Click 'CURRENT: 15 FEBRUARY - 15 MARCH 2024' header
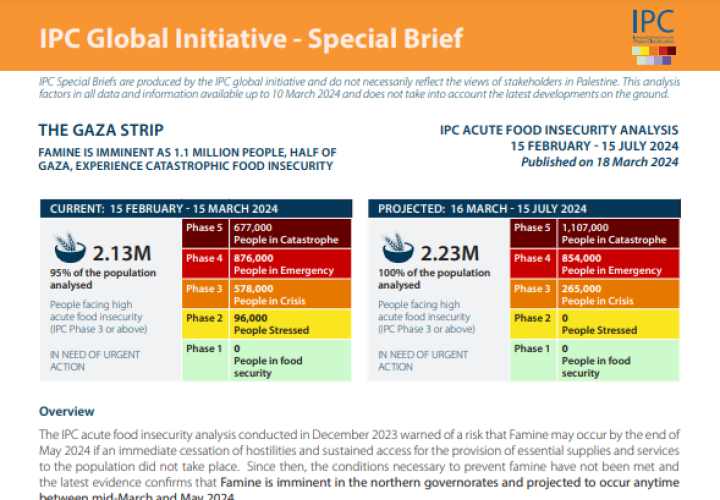This screenshot has height=500, width=720. [x=196, y=209]
